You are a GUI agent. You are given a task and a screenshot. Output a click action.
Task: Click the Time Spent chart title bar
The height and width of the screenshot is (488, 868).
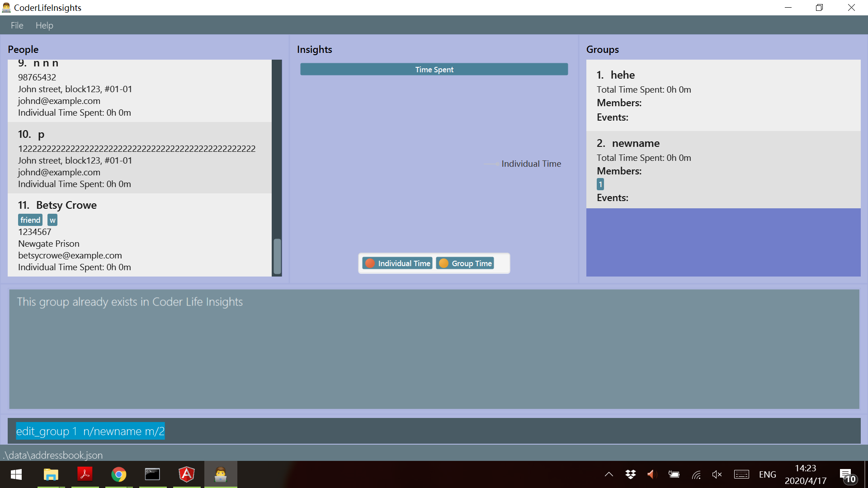[x=434, y=69]
